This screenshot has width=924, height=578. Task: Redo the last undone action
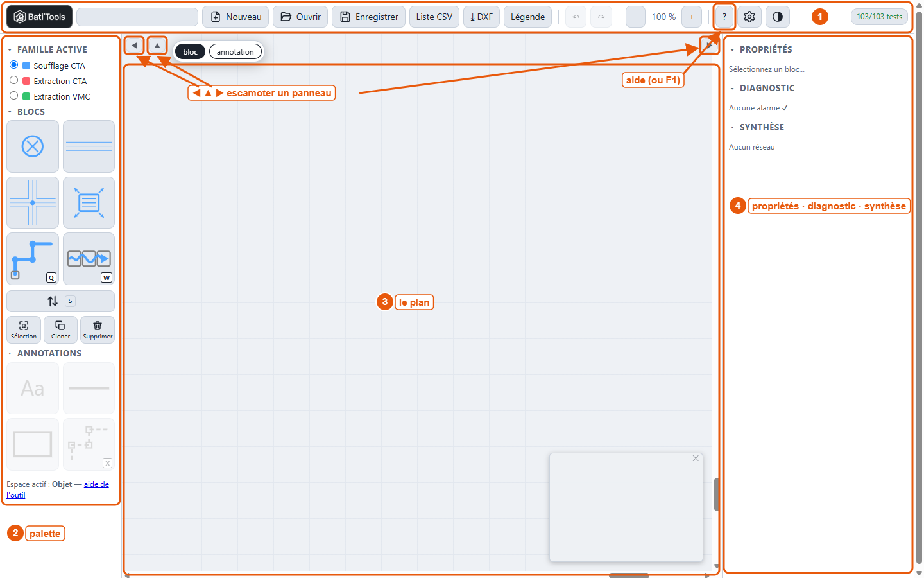click(x=601, y=17)
